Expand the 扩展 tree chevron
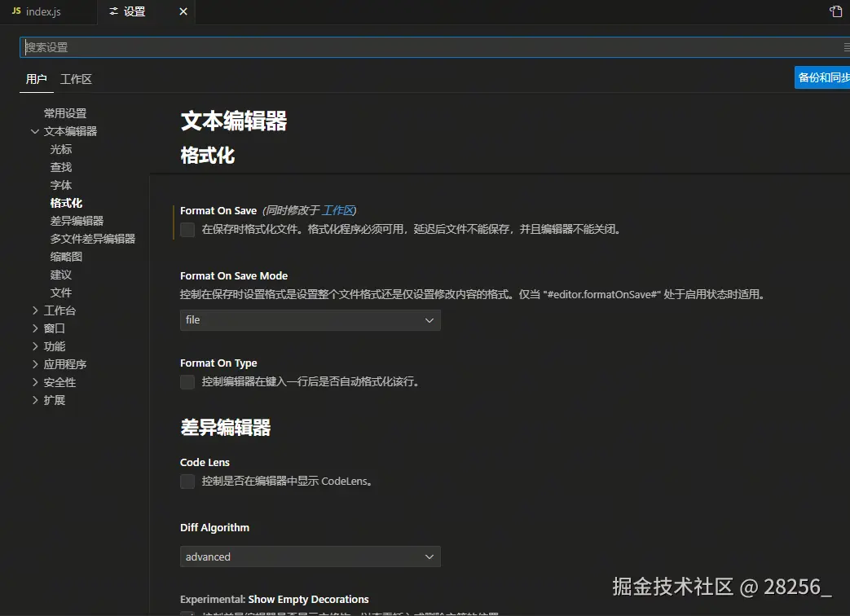850x616 pixels. [35, 400]
